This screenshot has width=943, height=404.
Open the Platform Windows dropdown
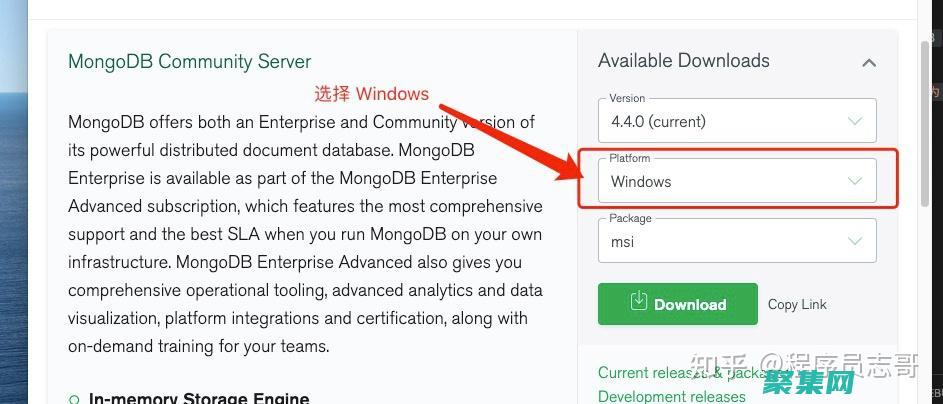(737, 180)
